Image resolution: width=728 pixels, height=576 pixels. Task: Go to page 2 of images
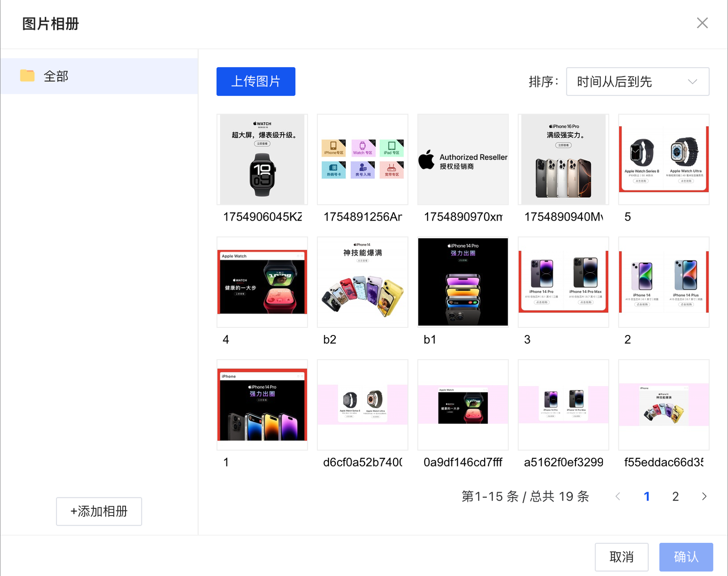(x=675, y=496)
